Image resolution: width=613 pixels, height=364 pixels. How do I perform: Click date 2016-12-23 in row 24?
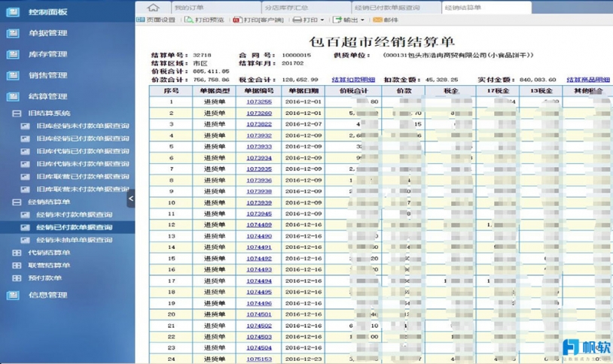[303, 359]
